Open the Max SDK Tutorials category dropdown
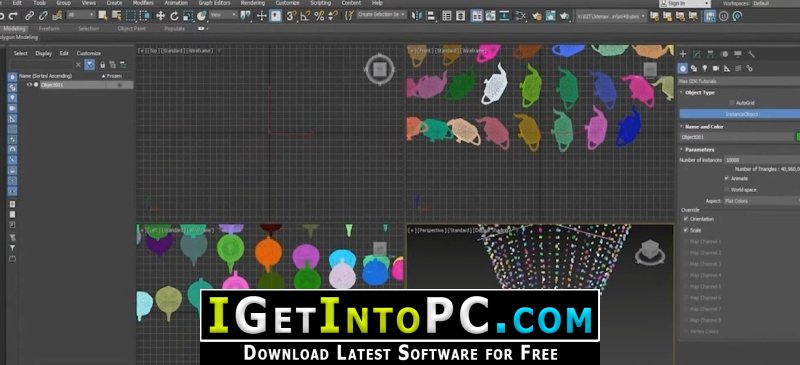800x365 pixels. point(739,81)
